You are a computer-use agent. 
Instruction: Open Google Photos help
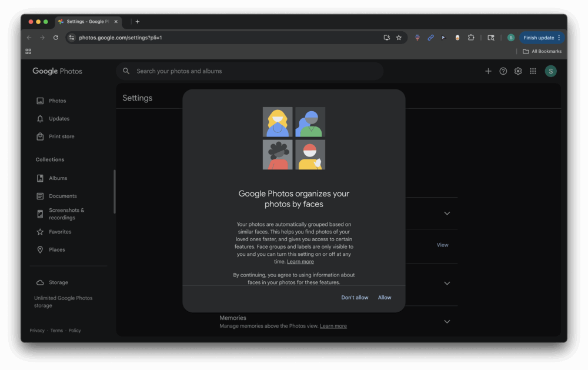[x=503, y=71]
